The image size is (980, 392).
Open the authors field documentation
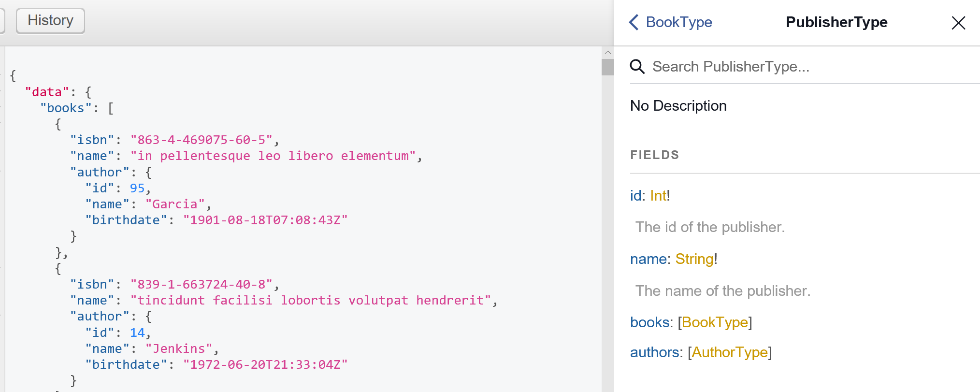click(655, 352)
